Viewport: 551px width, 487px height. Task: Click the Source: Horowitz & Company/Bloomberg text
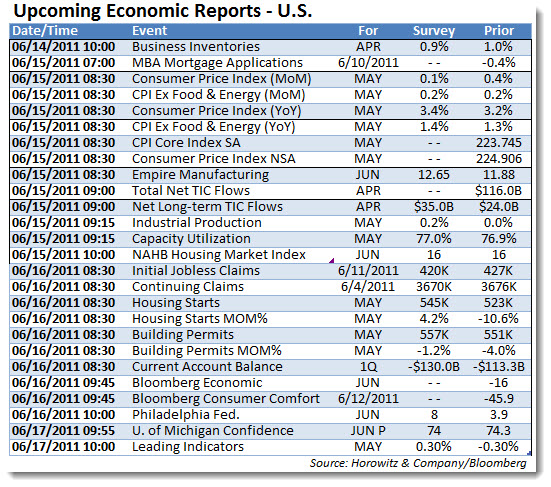click(x=418, y=463)
